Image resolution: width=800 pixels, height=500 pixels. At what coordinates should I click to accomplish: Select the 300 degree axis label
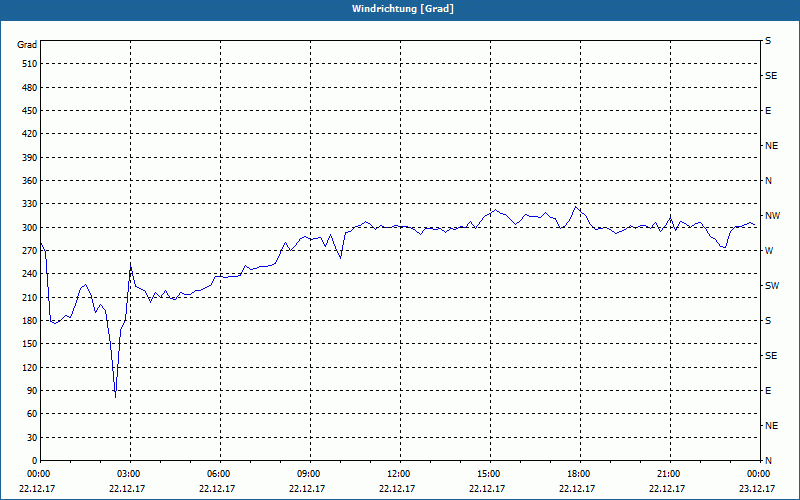[30, 228]
